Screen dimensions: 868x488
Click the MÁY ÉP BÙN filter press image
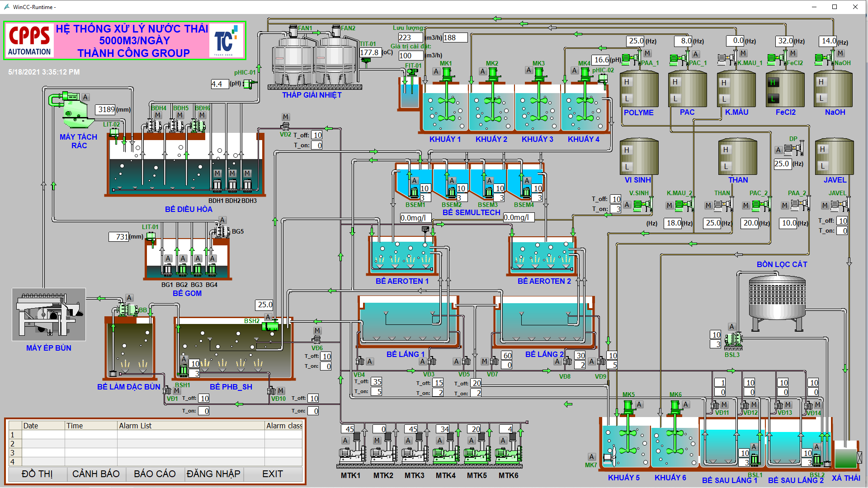click(49, 314)
